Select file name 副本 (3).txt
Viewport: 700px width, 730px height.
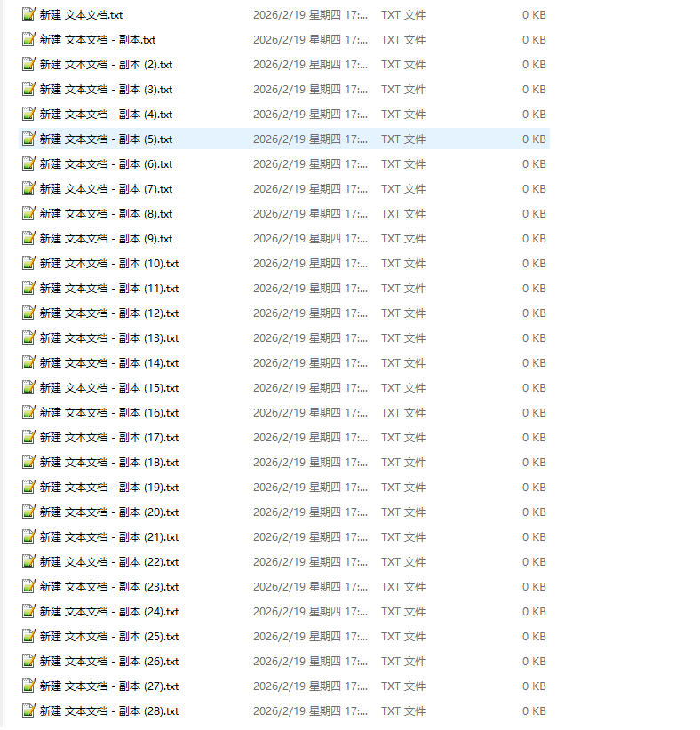[x=107, y=90]
